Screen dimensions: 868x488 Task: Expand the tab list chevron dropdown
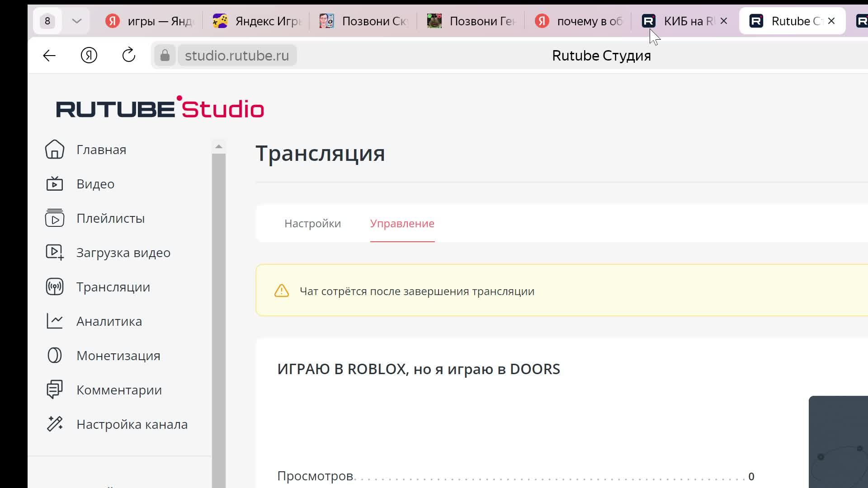(77, 21)
